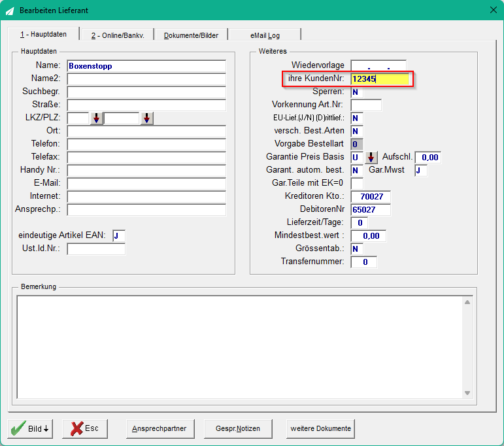The width and height of the screenshot is (504, 446).
Task: Toggle the Grössentab. N field
Action: coord(357,249)
